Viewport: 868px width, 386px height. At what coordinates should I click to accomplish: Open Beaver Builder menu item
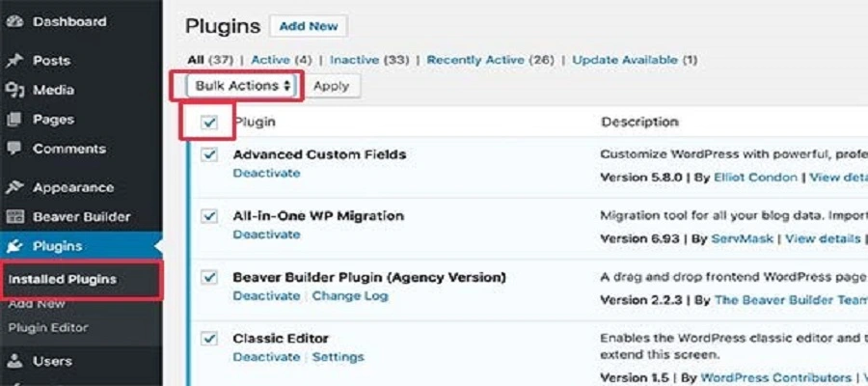(x=81, y=216)
